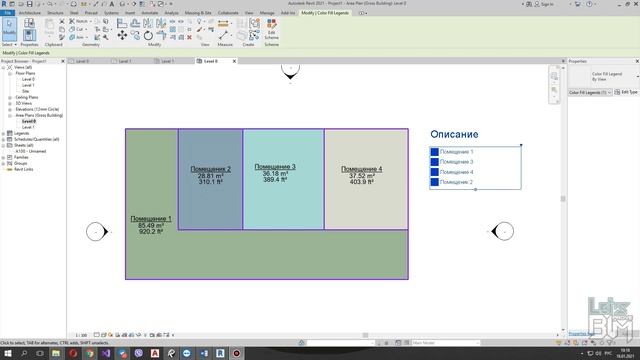Image resolution: width=640 pixels, height=360 pixels.
Task: Click the Properties help link
Action: [581, 334]
